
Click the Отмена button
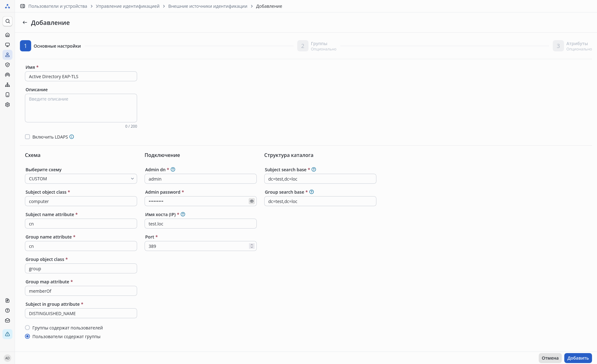[550, 358]
